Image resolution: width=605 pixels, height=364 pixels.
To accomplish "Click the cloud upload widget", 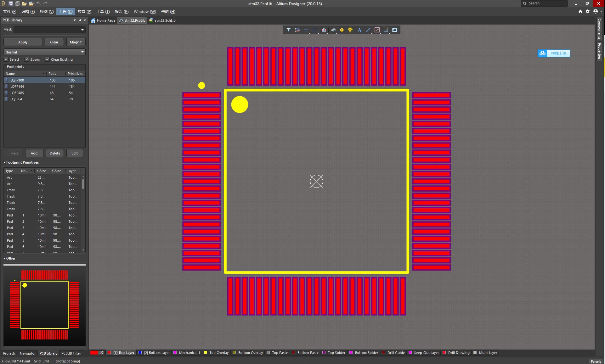I will (x=554, y=53).
